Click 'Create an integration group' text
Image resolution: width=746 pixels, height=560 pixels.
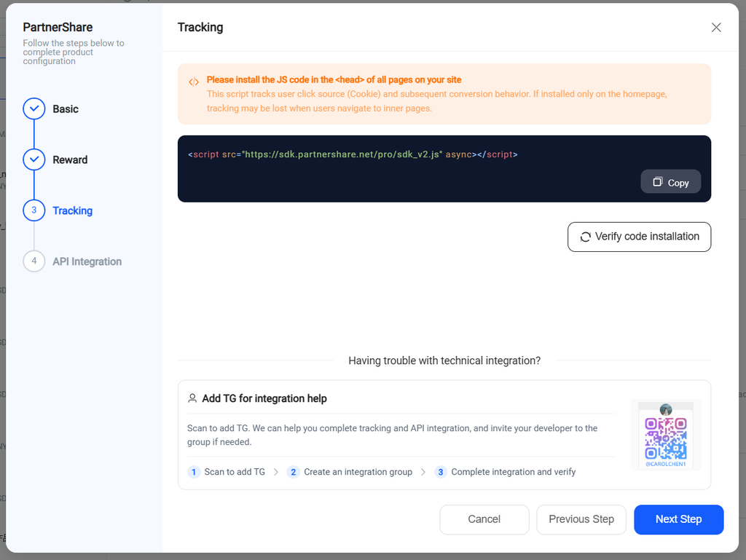coord(358,472)
